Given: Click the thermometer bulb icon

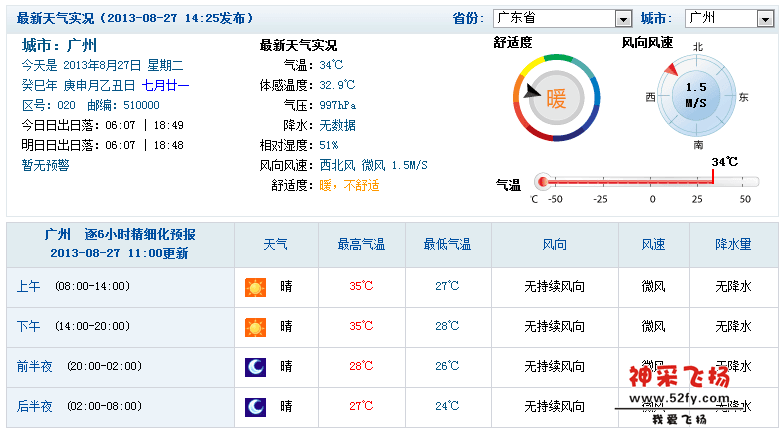Looking at the screenshot, I should tap(543, 181).
